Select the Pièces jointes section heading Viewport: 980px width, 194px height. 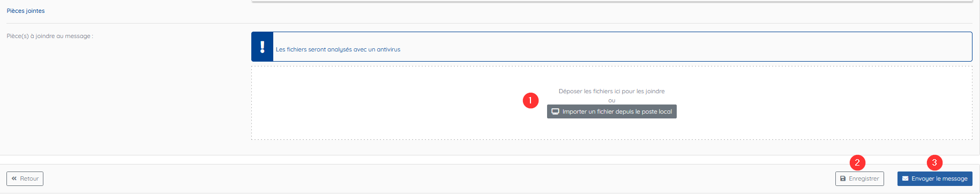tap(26, 11)
